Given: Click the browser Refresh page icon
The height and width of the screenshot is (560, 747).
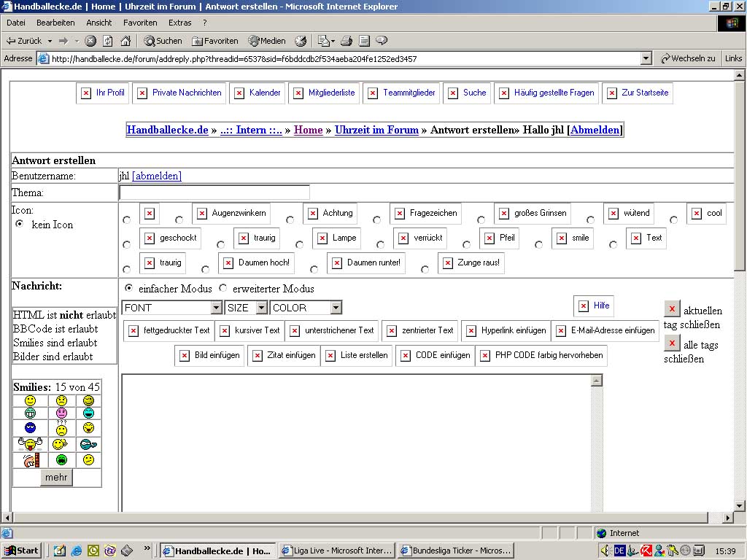Looking at the screenshot, I should [108, 41].
